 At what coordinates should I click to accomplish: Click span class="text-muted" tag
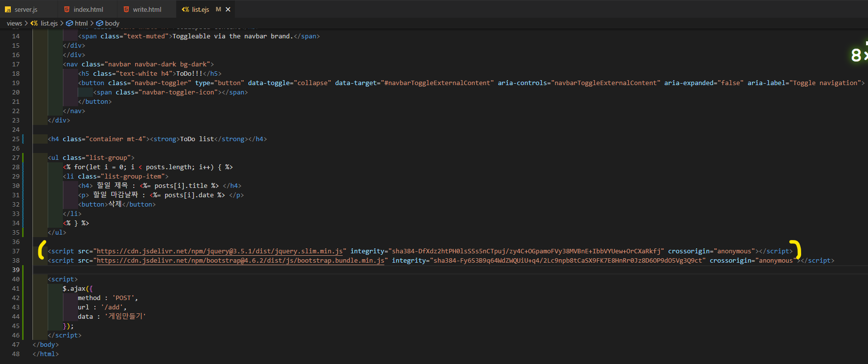[125, 36]
